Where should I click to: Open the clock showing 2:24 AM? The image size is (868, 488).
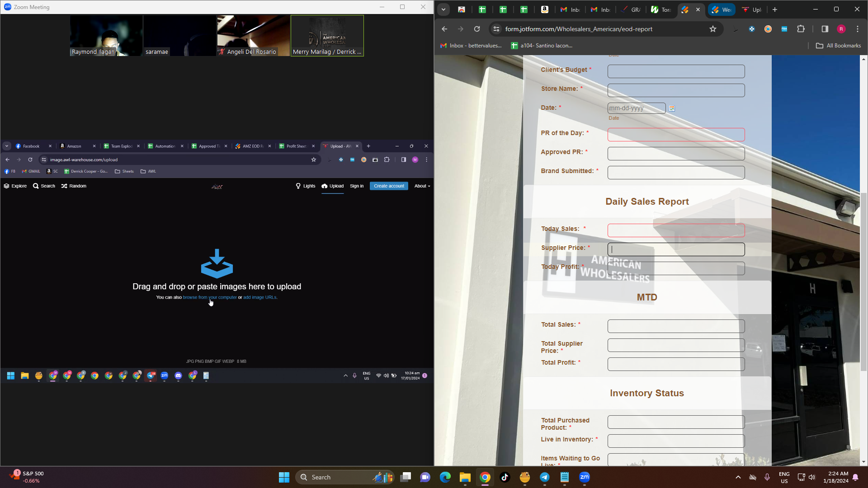836,477
